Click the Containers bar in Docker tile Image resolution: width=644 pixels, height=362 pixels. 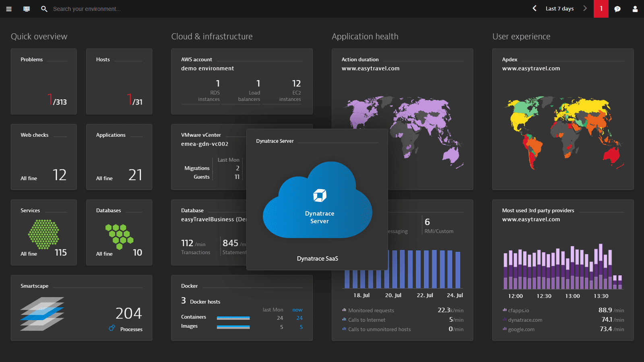(x=233, y=318)
